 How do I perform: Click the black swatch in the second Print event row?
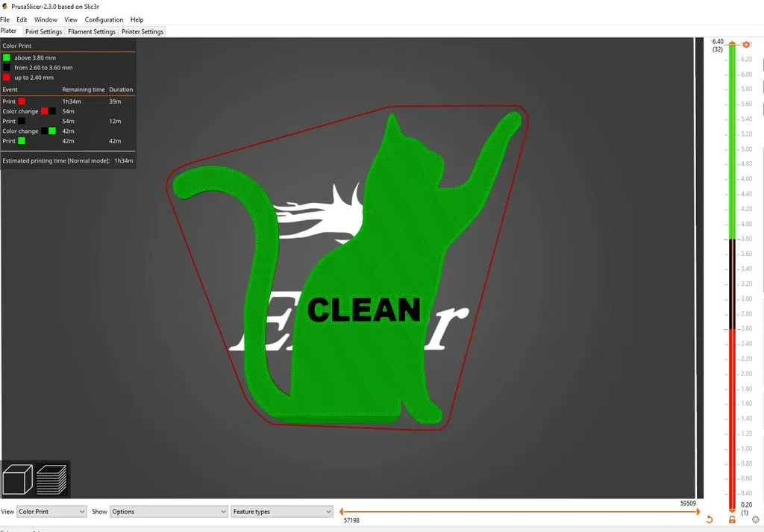tap(22, 121)
